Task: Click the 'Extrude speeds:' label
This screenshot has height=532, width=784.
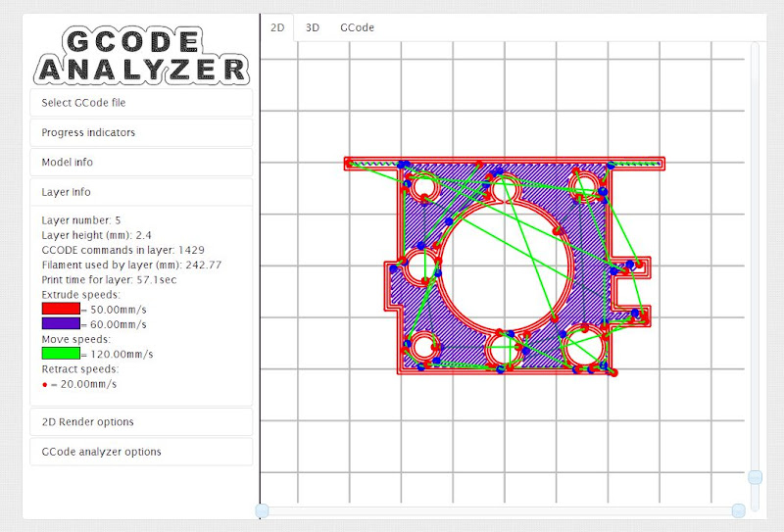Action: pos(81,295)
